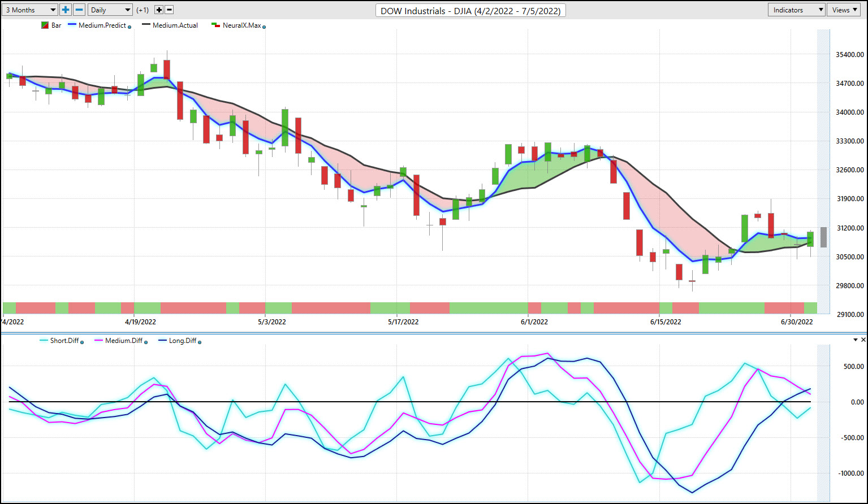Screen dimensions: 868x504
Task: Click the DOW Industrials chart title field
Action: point(470,10)
